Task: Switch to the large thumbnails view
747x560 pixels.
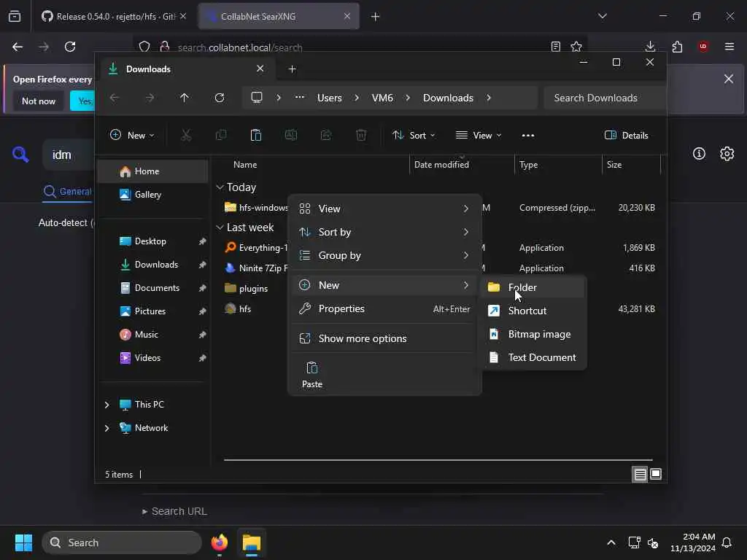Action: point(656,474)
